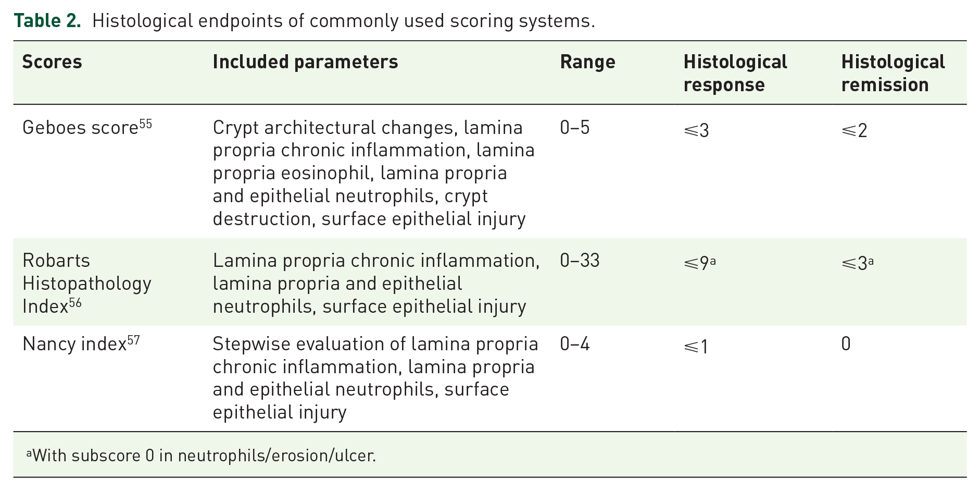Click the Nancy histological response ≤1 value

point(696,347)
